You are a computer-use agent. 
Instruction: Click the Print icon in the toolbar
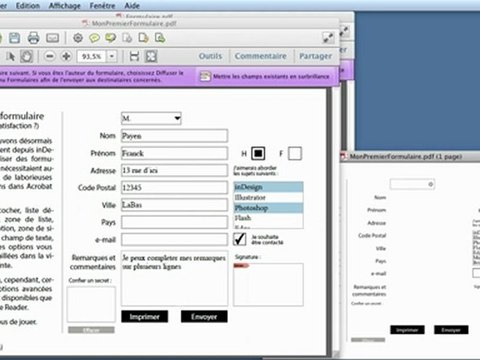pos(33,38)
